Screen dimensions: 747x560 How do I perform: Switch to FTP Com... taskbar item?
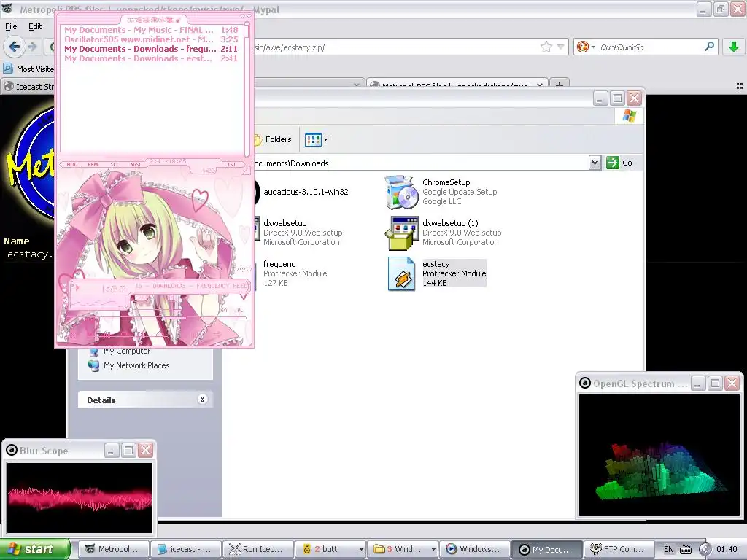[619, 549]
